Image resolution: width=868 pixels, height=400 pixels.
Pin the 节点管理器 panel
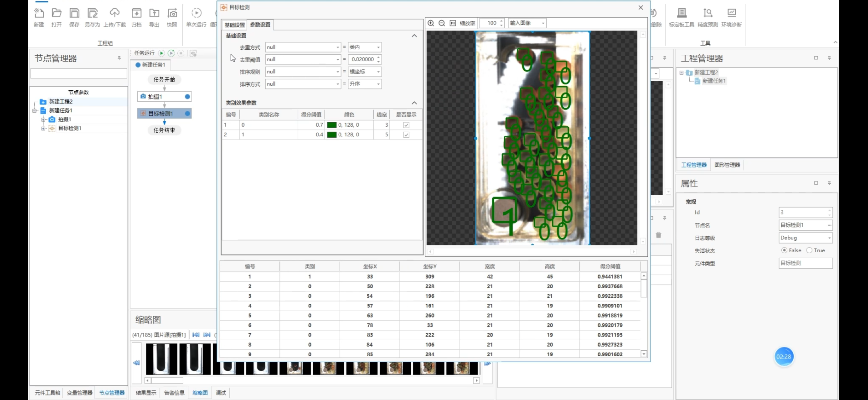[119, 58]
